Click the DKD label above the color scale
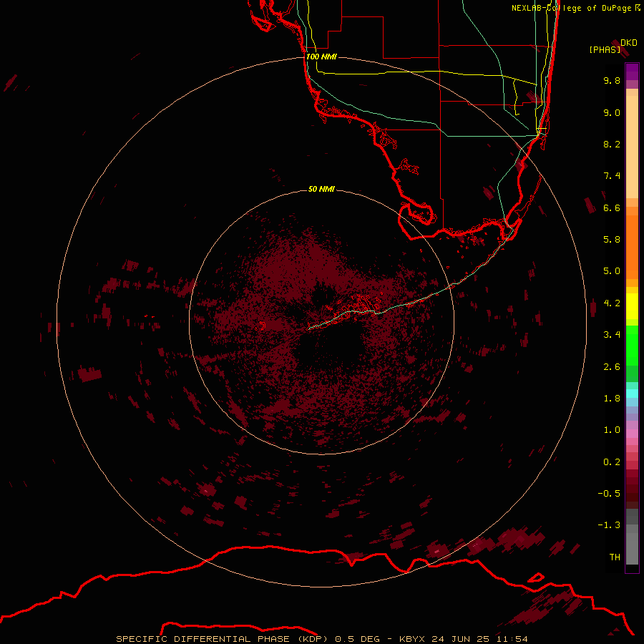 629,43
